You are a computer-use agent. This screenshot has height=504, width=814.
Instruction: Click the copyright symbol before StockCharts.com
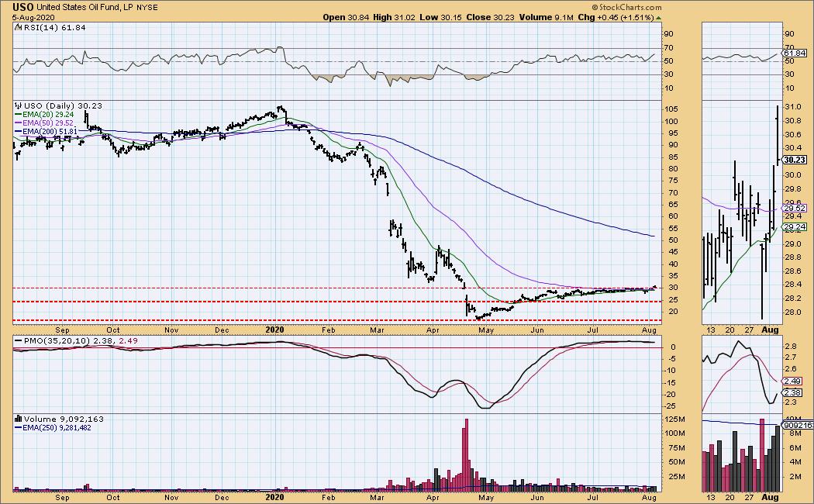595,7
